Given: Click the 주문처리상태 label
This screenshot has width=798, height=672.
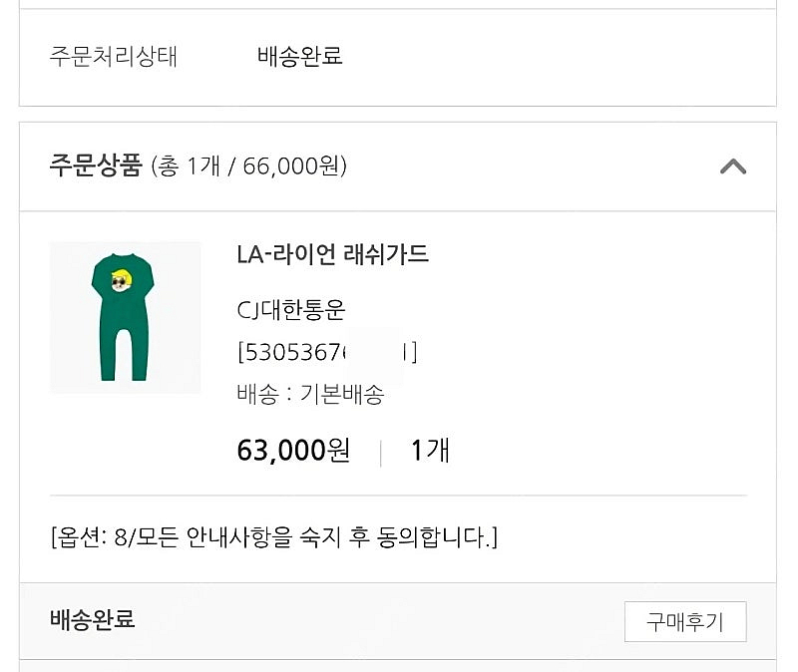Looking at the screenshot, I should [x=113, y=56].
